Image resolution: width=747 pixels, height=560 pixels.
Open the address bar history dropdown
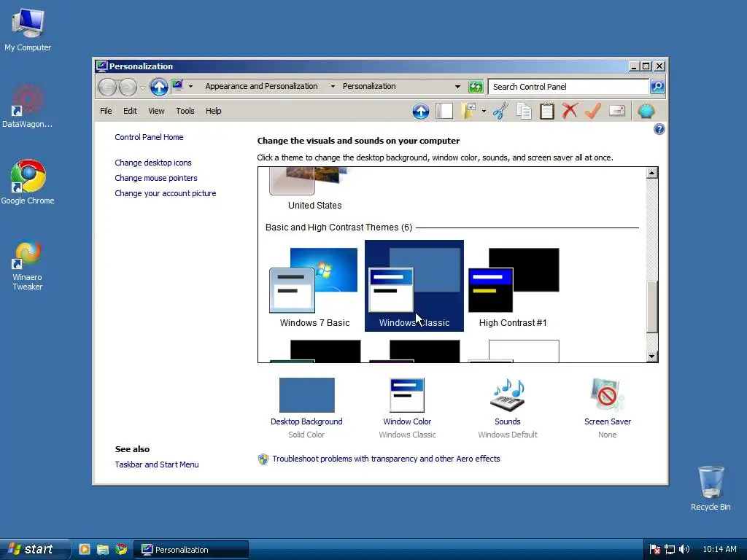point(457,87)
